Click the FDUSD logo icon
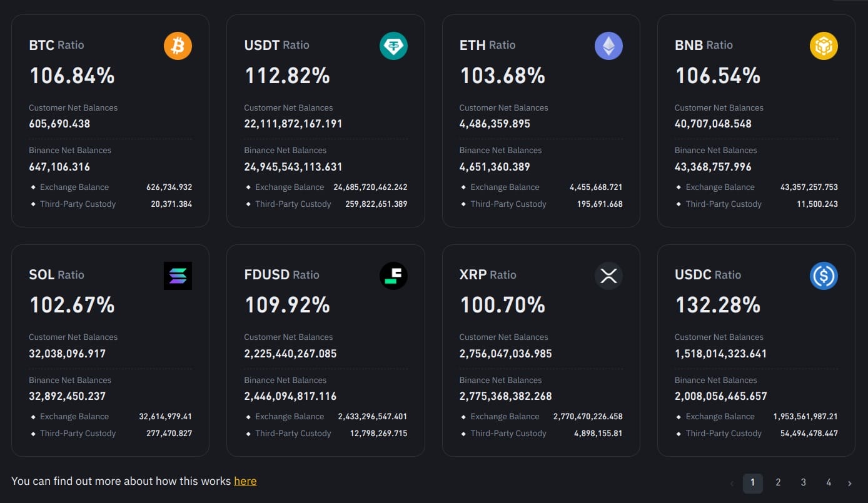The width and height of the screenshot is (868, 503). click(393, 276)
